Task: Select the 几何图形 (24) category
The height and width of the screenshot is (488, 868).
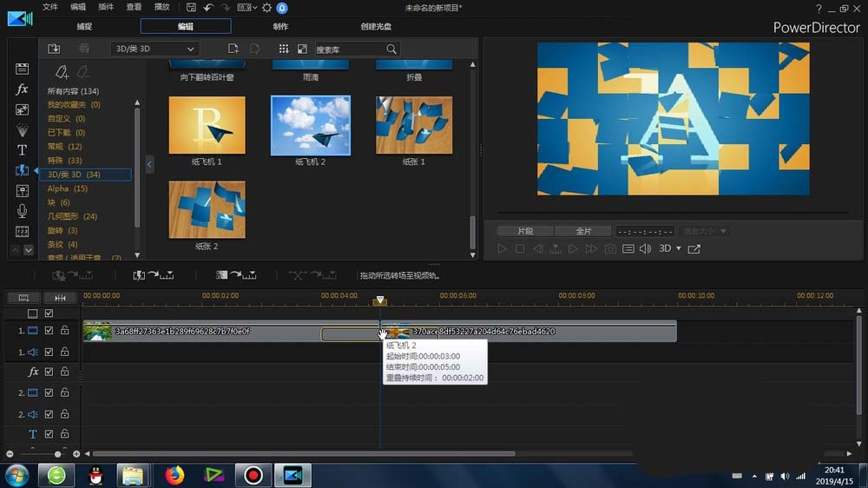Action: 72,216
